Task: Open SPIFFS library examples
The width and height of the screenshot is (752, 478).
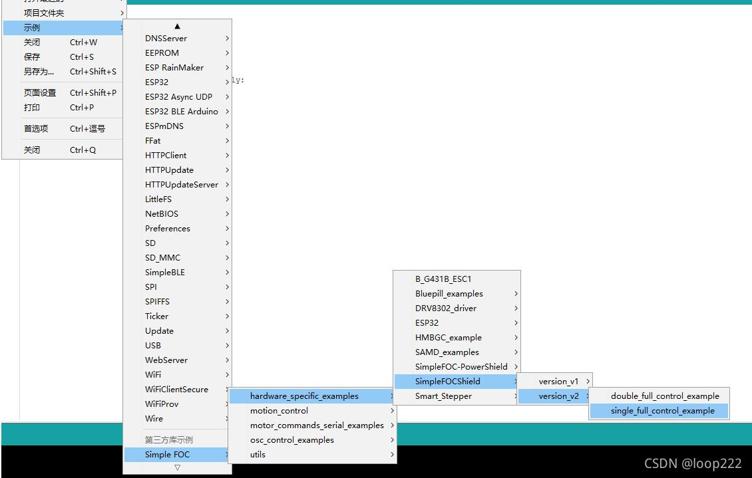Action: (177, 302)
